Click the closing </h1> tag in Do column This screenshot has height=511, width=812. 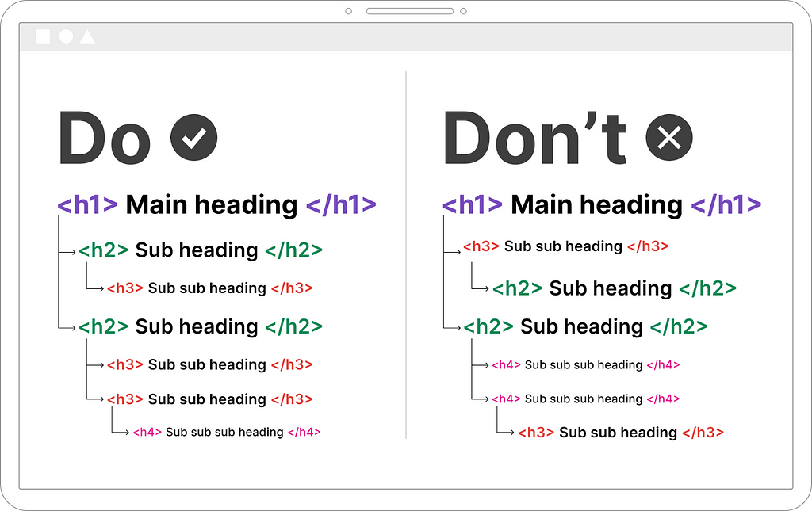point(341,204)
